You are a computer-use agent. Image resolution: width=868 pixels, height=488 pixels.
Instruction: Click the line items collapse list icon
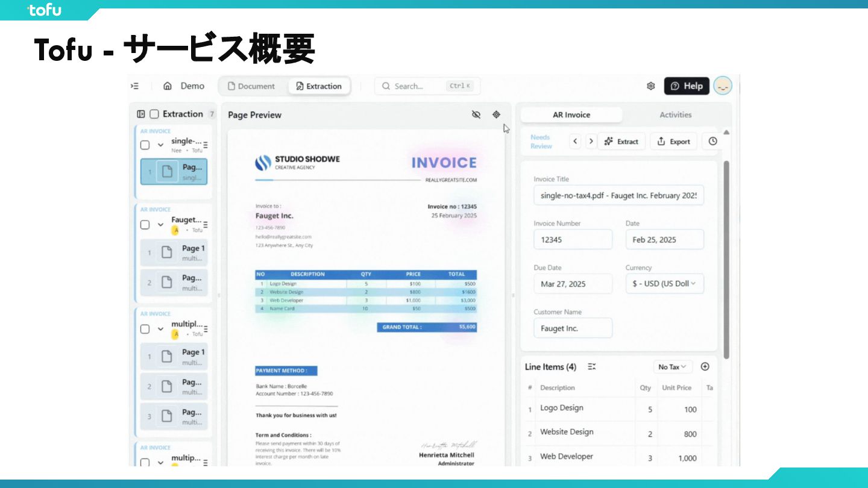(591, 366)
